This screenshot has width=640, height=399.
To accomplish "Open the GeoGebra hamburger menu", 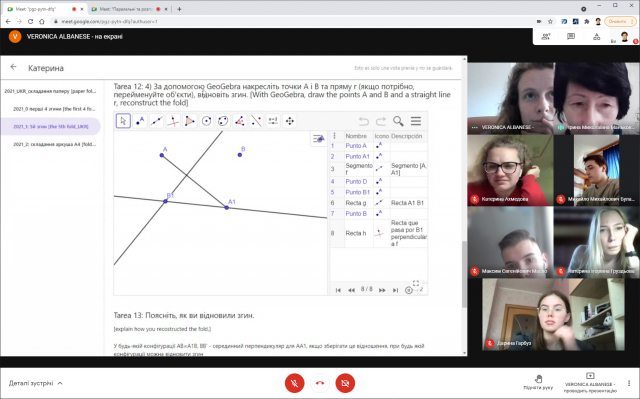I will point(416,121).
